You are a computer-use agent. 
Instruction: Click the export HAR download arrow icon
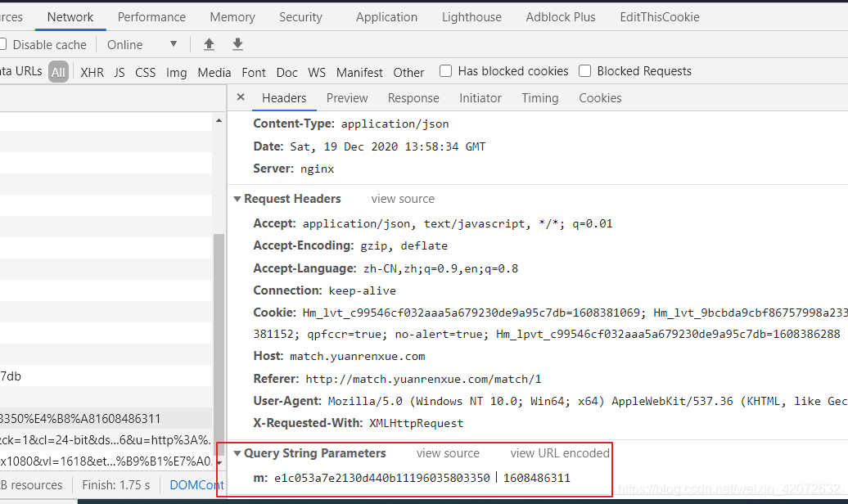(x=237, y=44)
